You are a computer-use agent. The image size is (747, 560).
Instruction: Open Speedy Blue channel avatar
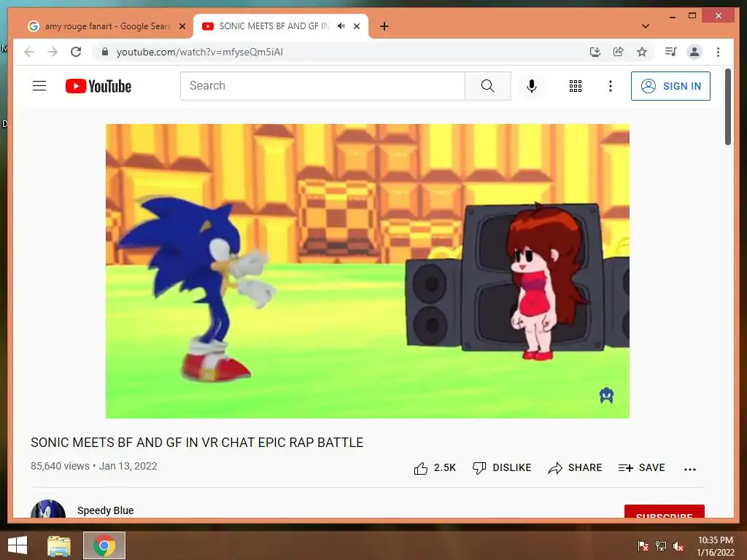(x=48, y=508)
